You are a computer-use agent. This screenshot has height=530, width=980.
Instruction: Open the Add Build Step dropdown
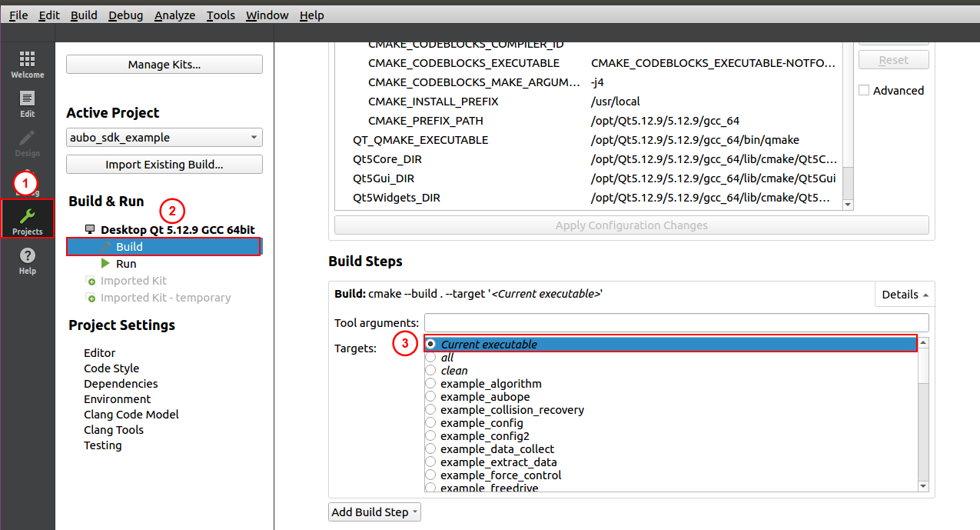tap(374, 512)
